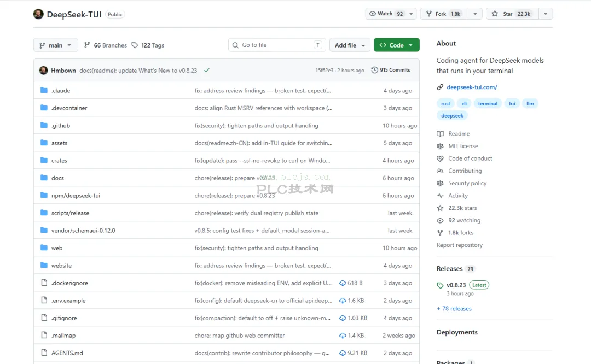
Task: Select the terminal topic tag
Action: pyautogui.click(x=488, y=103)
